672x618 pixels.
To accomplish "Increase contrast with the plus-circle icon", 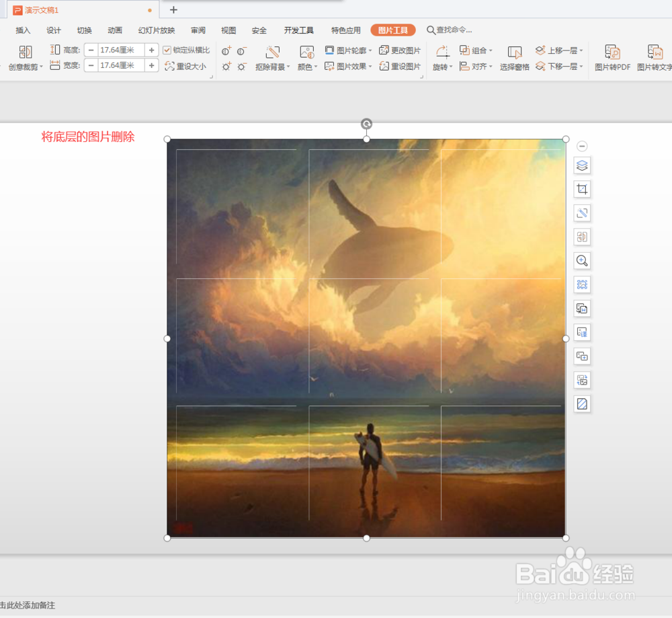I will (226, 51).
